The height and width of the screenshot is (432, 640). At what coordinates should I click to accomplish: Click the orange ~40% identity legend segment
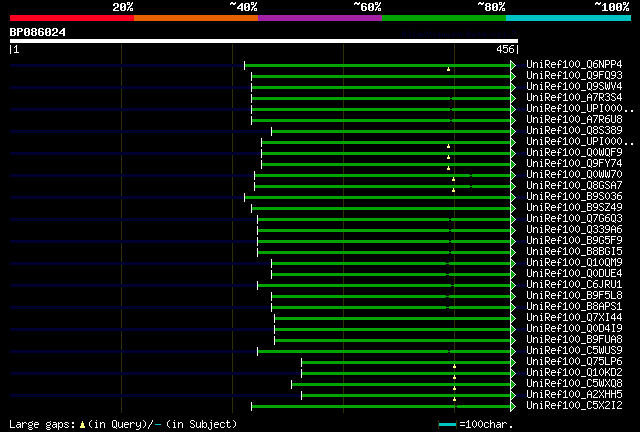pos(196,18)
